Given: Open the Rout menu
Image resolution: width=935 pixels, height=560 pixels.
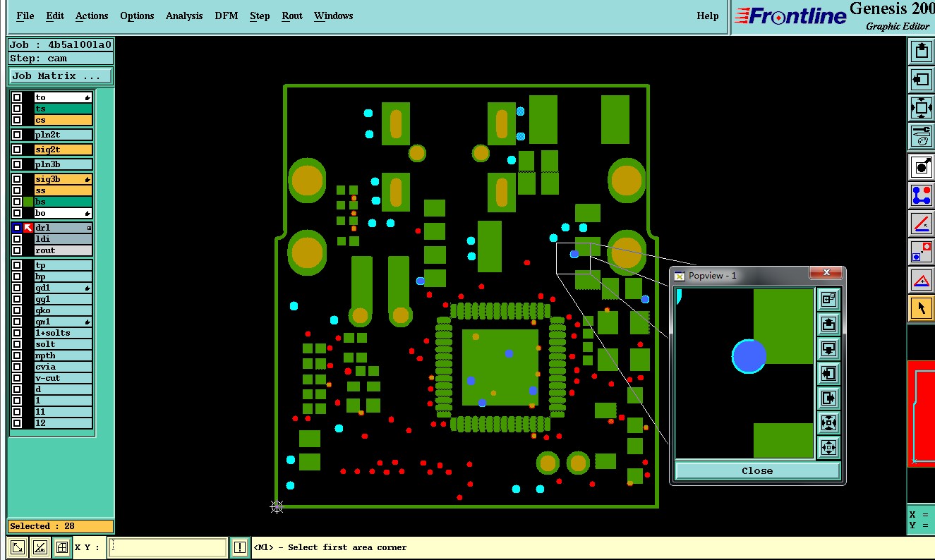Looking at the screenshot, I should point(292,16).
